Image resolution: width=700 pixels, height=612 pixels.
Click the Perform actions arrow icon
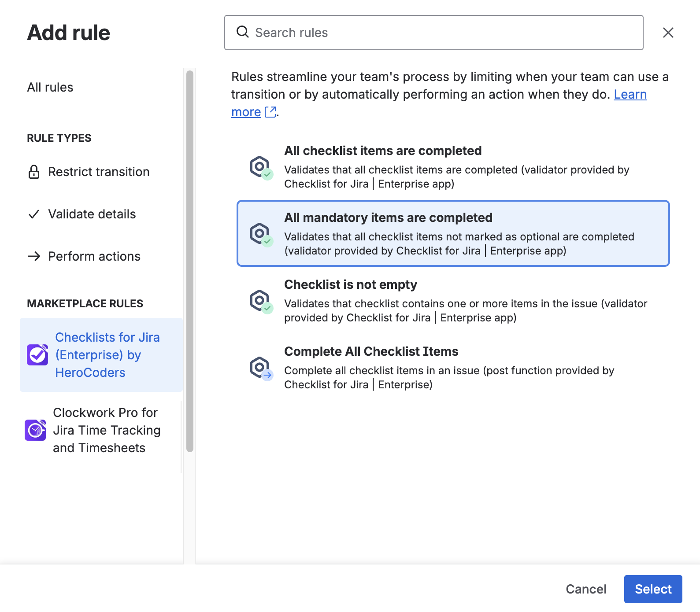(x=34, y=256)
